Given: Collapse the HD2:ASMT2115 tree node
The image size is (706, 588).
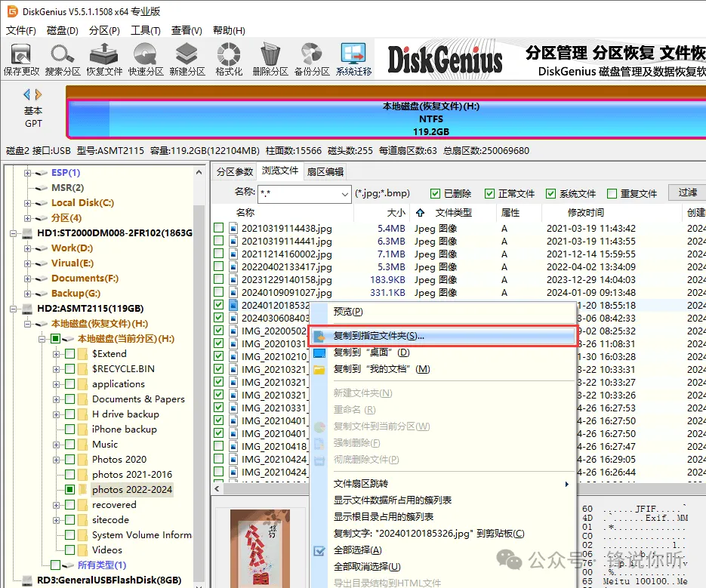Looking at the screenshot, I should click(x=13, y=309).
